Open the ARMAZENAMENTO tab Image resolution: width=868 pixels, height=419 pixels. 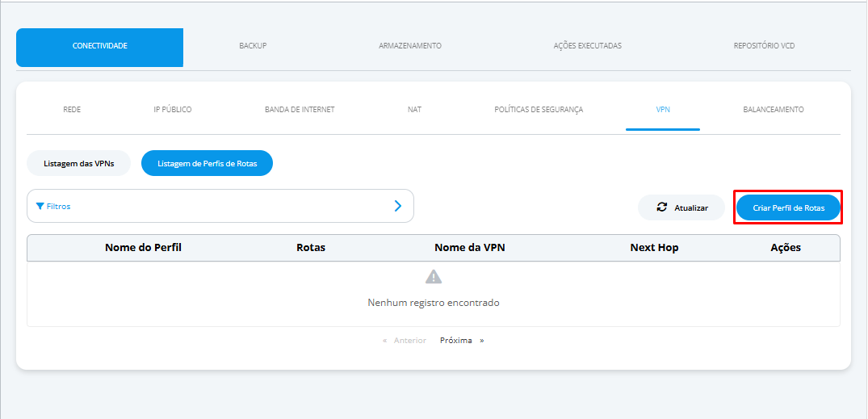click(x=410, y=46)
